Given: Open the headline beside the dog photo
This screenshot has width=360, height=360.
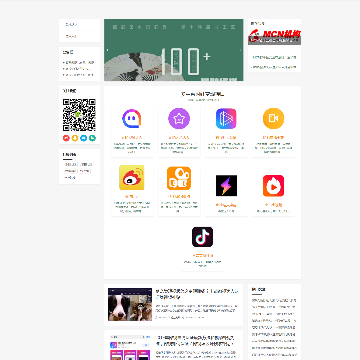Looking at the screenshot, I should tap(197, 294).
